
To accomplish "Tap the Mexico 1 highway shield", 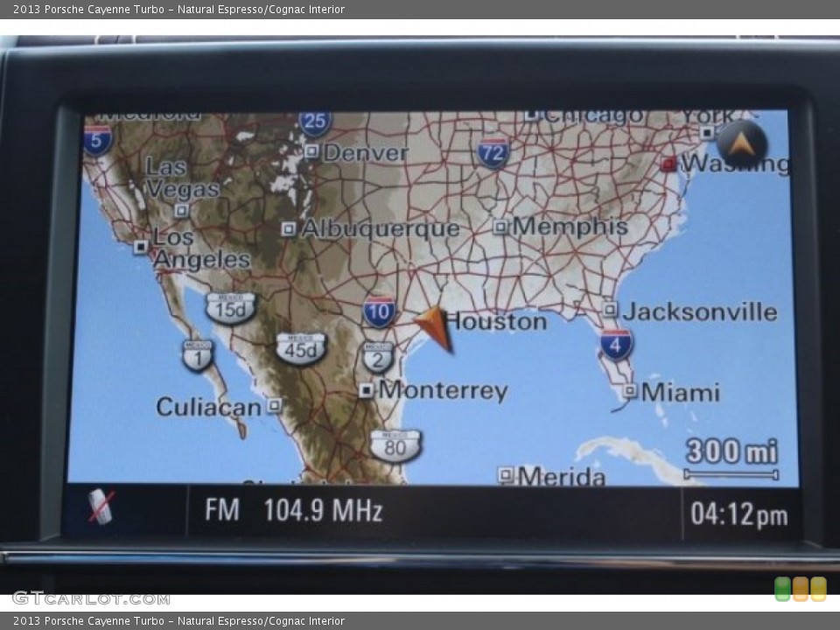I will coord(199,355).
